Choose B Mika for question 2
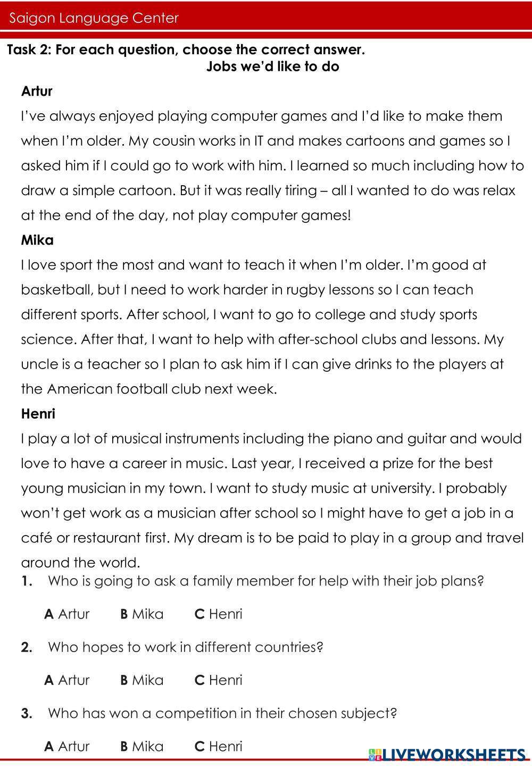This screenshot has width=532, height=768. point(142,680)
